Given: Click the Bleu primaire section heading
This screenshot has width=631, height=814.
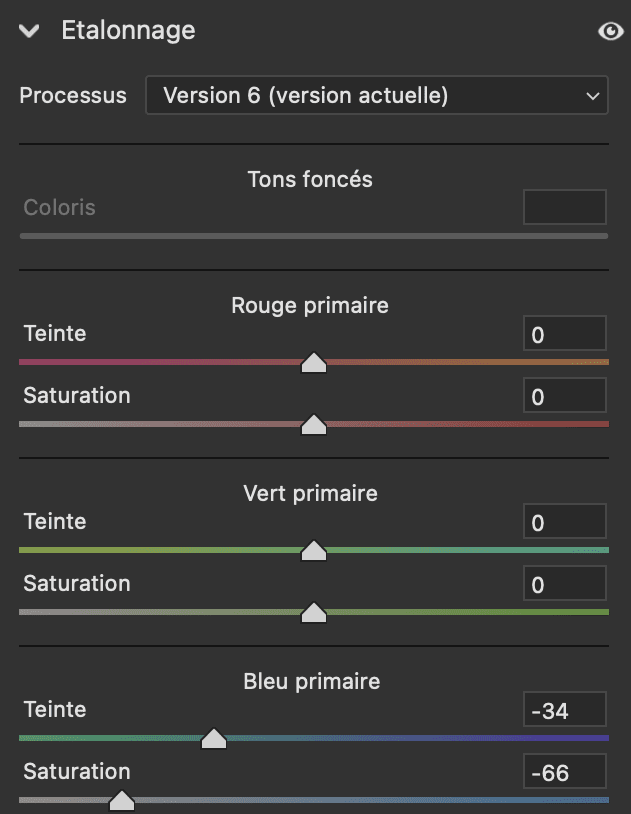Looking at the screenshot, I should [312, 682].
